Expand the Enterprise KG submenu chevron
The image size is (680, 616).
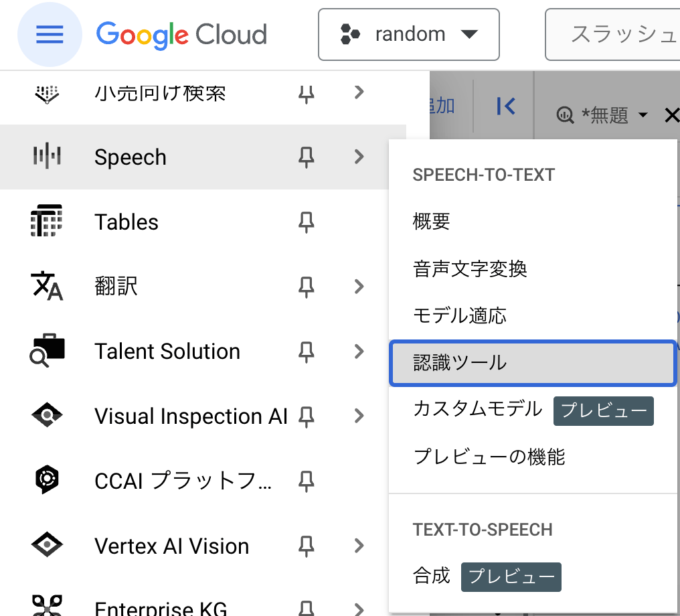359,609
